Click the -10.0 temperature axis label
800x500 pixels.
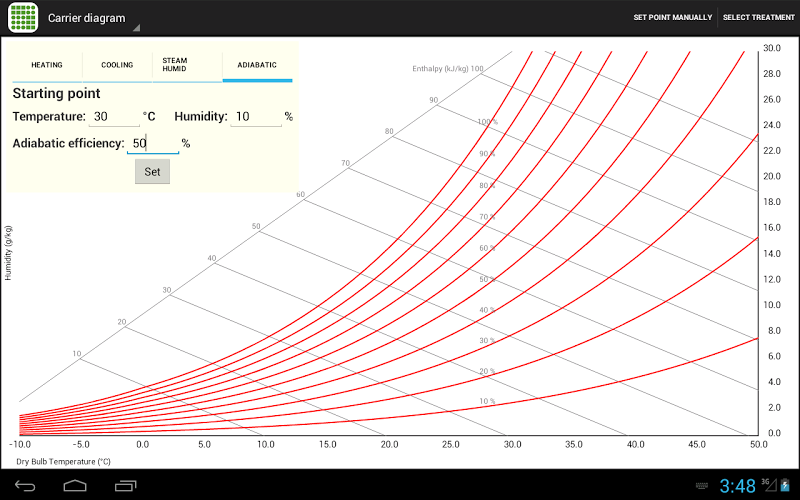(20, 444)
